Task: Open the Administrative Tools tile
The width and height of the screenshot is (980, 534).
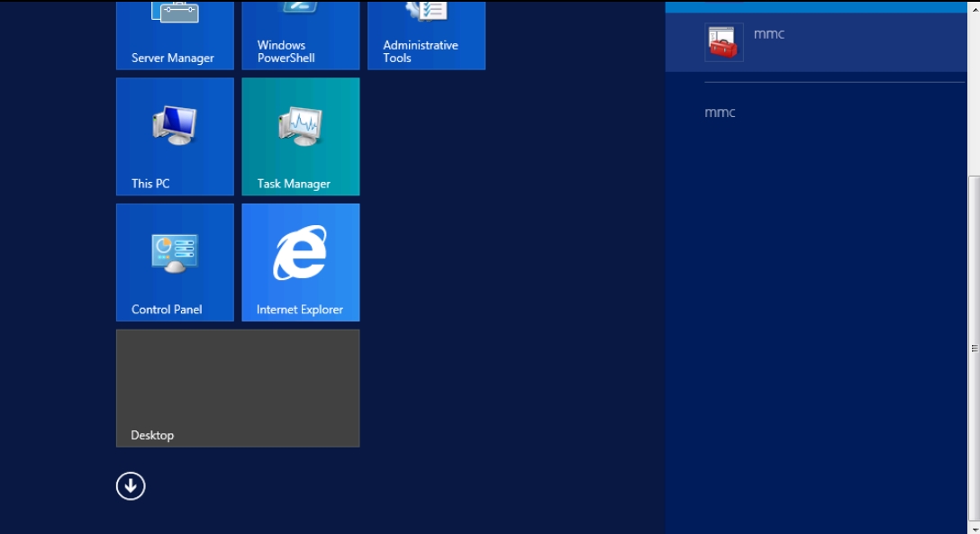Action: click(x=426, y=35)
